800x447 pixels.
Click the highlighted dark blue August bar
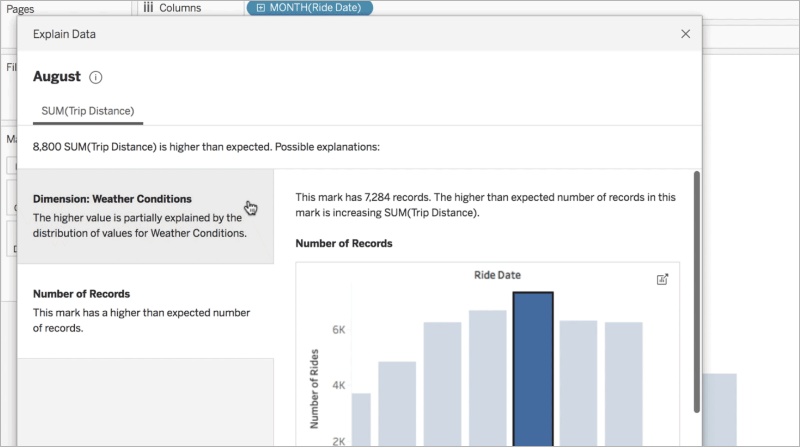[x=533, y=368]
